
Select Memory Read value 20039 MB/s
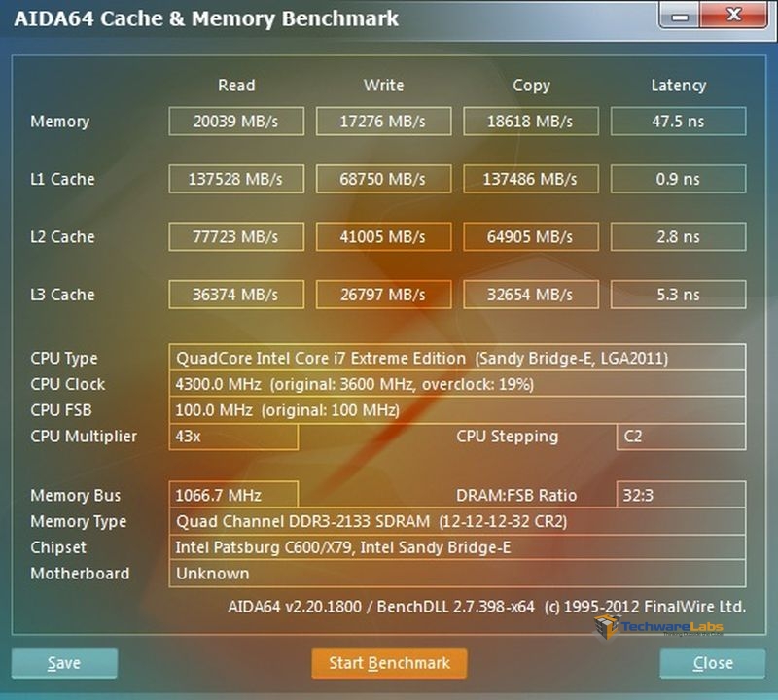(236, 122)
